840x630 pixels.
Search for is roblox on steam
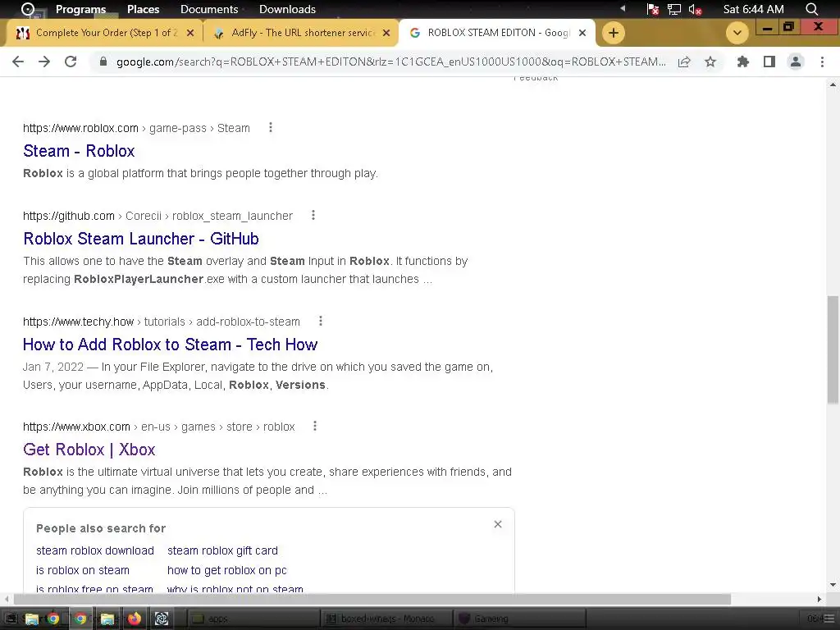point(83,571)
